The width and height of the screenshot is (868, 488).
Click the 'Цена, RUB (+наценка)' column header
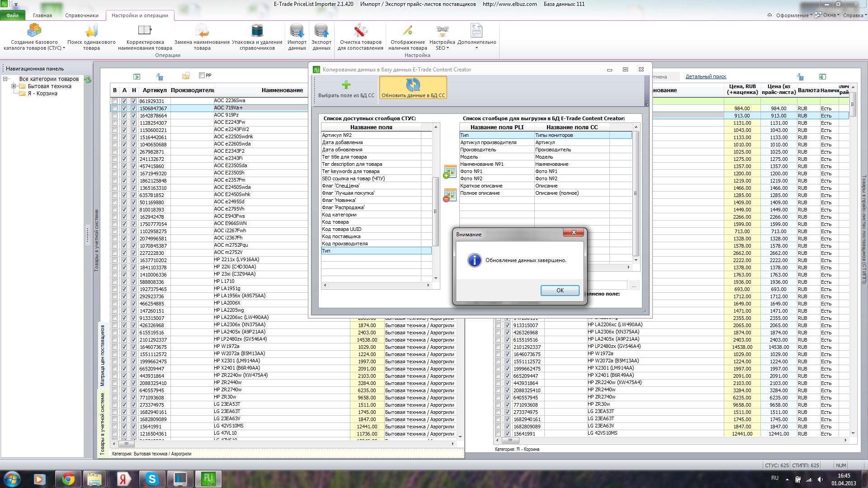742,89
